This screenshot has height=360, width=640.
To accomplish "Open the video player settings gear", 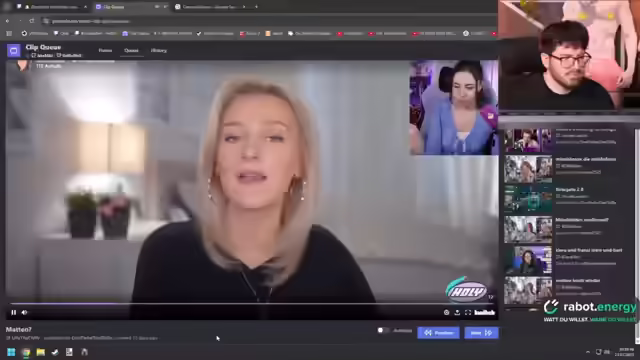I will (447, 313).
